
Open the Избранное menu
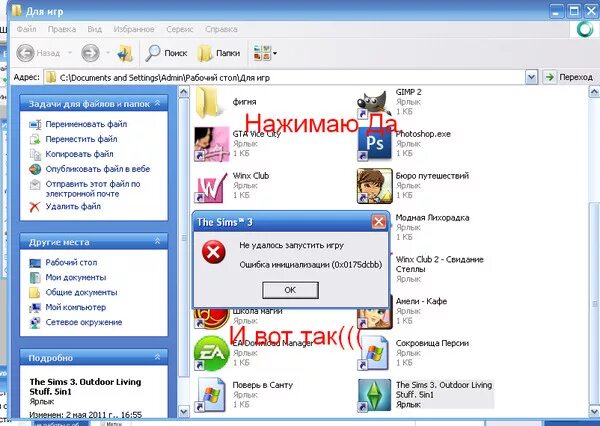[134, 29]
